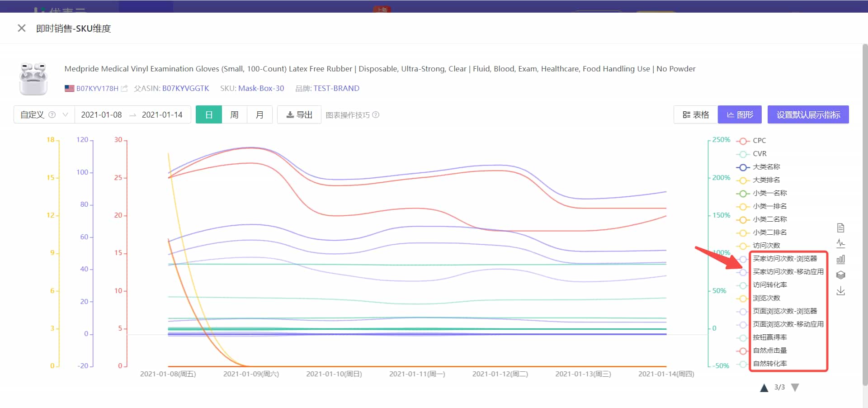The height and width of the screenshot is (408, 868).
Task: Click 设置默认展示指标 button
Action: click(x=808, y=115)
